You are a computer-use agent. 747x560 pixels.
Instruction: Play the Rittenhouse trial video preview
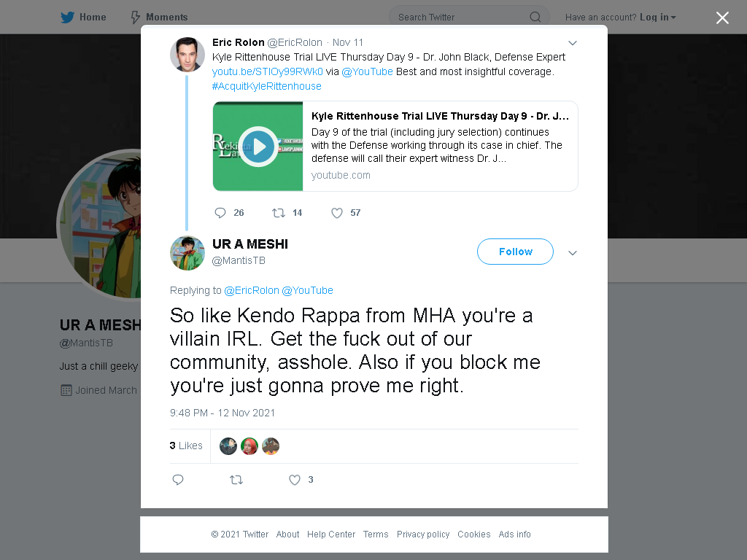click(x=258, y=146)
